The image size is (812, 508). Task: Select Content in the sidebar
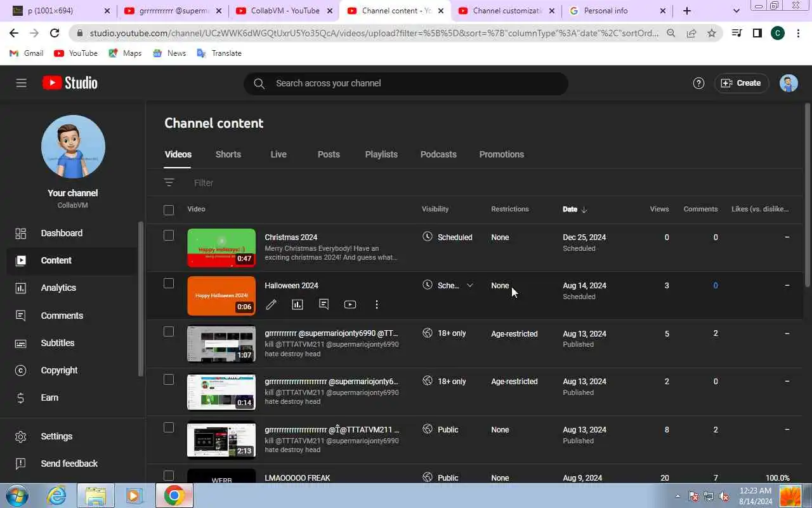point(73,260)
